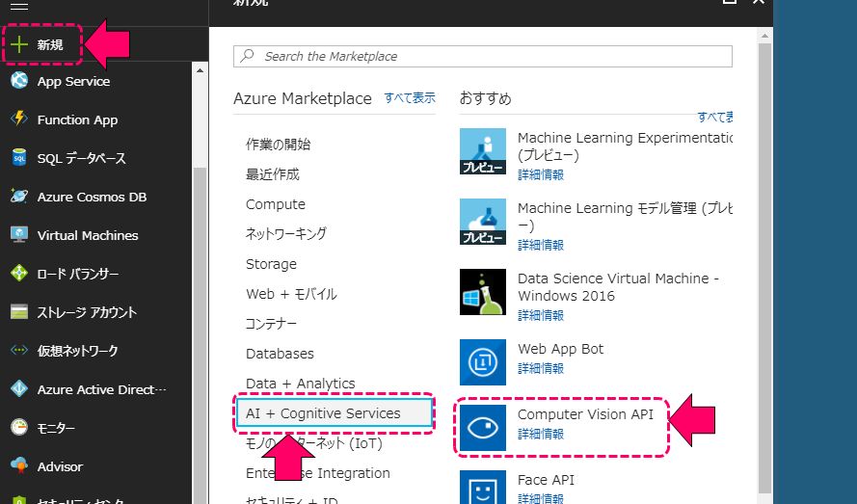Click the SQL データベース icon

tap(19, 157)
